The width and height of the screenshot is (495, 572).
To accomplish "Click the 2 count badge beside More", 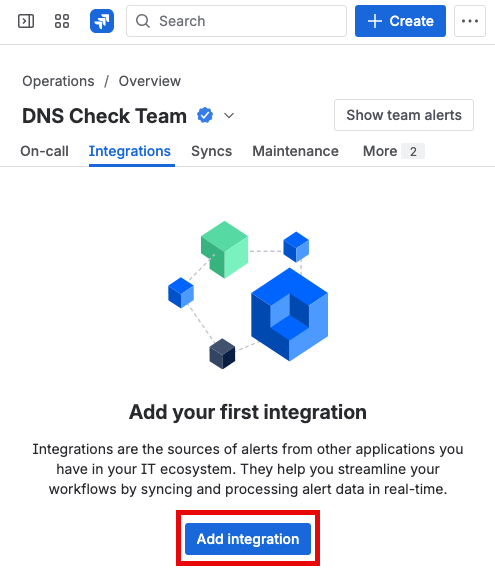I will 413,151.
